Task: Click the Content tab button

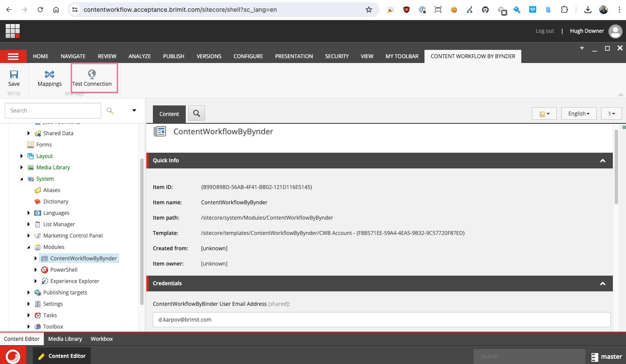Action: [x=169, y=114]
